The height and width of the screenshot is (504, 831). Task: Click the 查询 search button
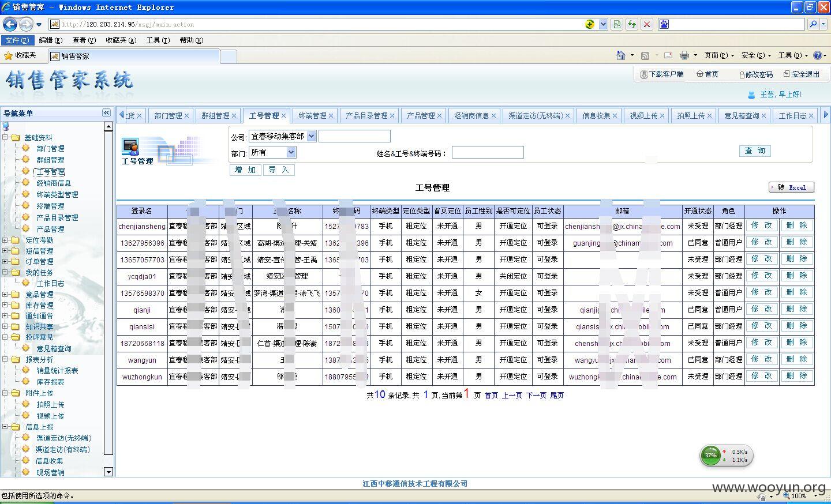[755, 151]
